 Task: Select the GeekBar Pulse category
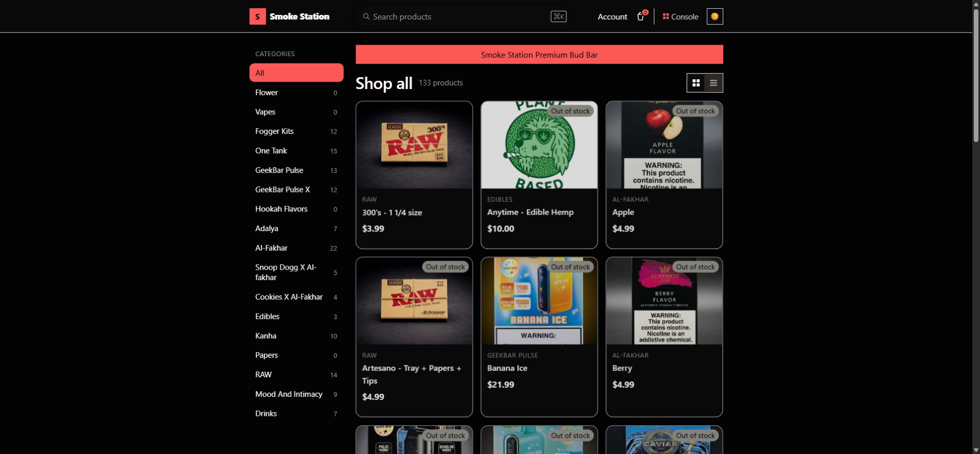pyautogui.click(x=296, y=170)
